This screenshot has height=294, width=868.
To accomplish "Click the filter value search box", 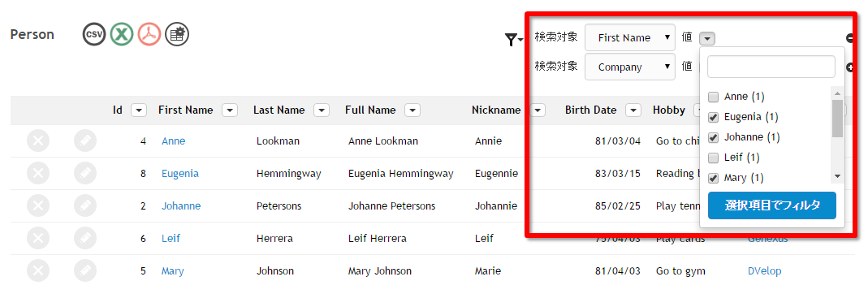I will [x=771, y=67].
